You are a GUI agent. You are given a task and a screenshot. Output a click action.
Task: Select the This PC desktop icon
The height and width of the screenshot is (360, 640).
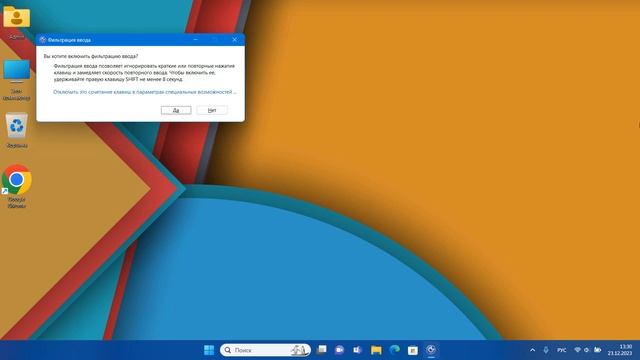[x=17, y=80]
